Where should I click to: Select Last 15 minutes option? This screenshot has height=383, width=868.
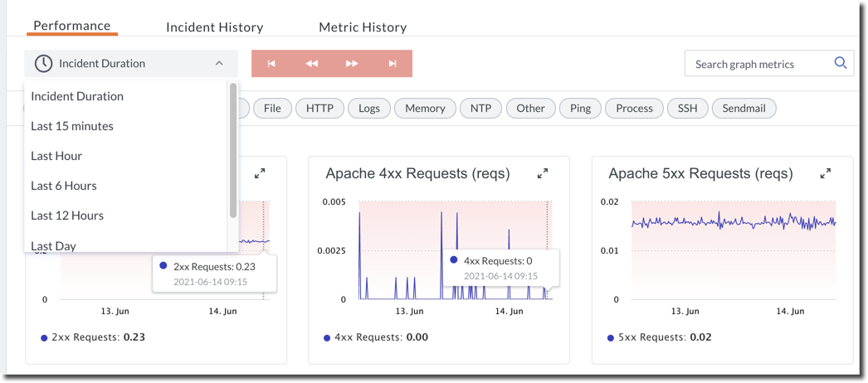point(72,126)
